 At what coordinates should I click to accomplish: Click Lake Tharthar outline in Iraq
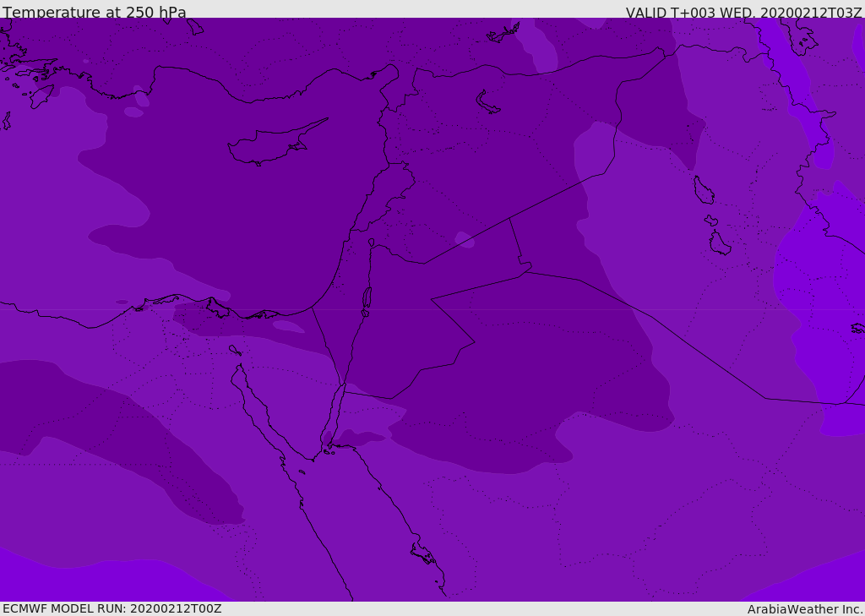pos(704,190)
